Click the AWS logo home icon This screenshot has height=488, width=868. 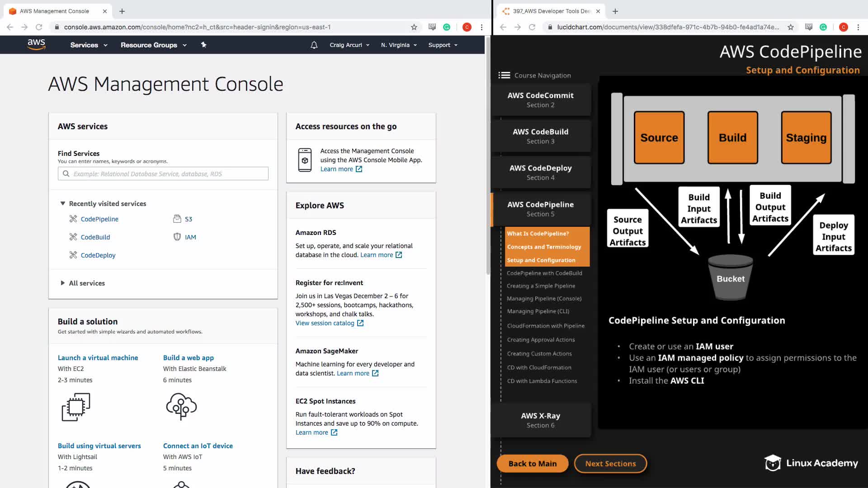36,44
